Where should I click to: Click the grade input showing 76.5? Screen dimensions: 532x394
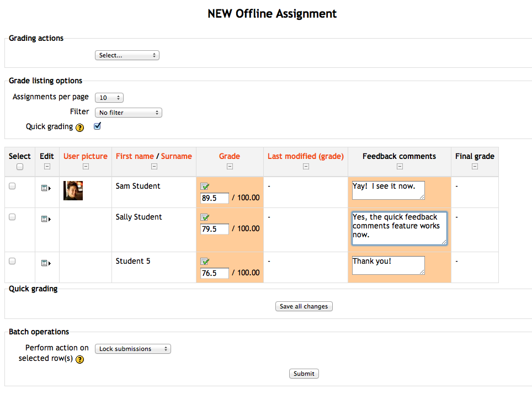tap(215, 273)
